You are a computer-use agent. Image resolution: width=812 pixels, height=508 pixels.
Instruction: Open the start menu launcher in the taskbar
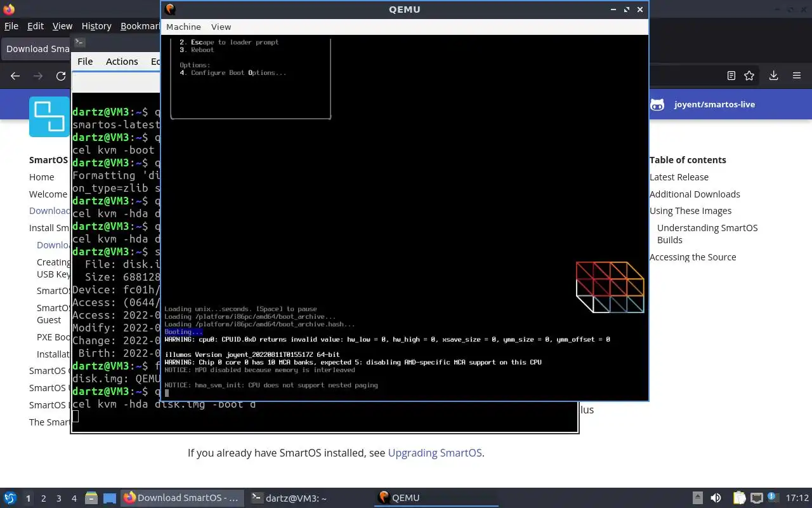click(x=10, y=498)
